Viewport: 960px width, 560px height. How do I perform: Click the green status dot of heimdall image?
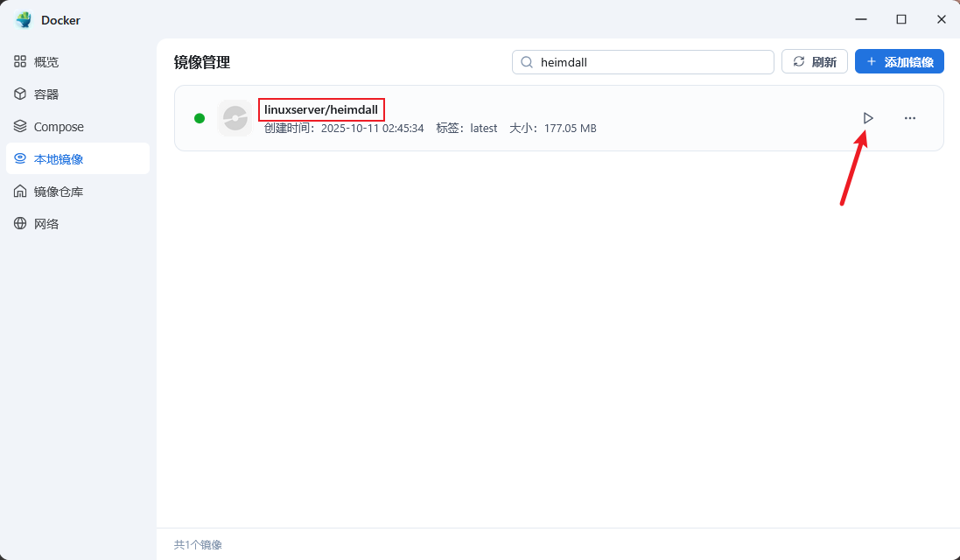(200, 118)
